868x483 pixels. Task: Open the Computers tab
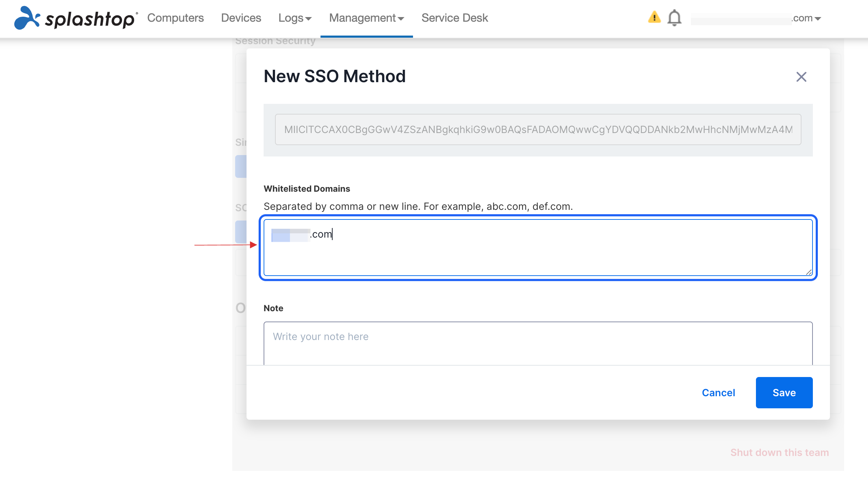pos(175,18)
